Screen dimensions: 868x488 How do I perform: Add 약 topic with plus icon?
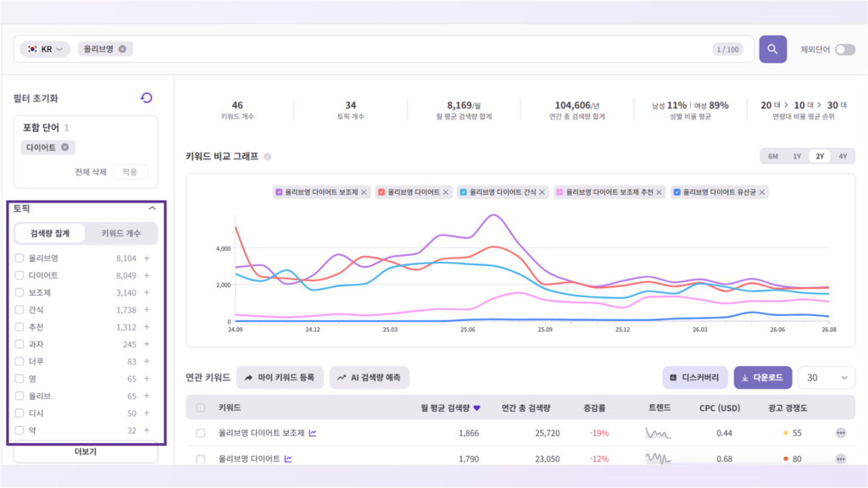click(x=147, y=430)
